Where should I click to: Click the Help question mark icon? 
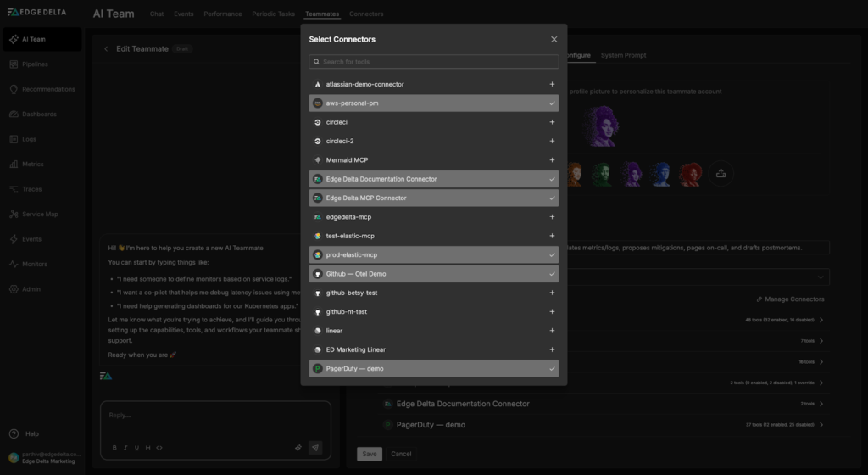14,433
